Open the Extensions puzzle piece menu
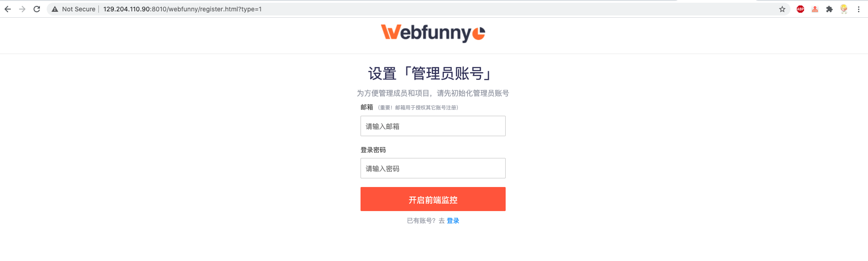Screen dimensions: 868x261 click(829, 9)
